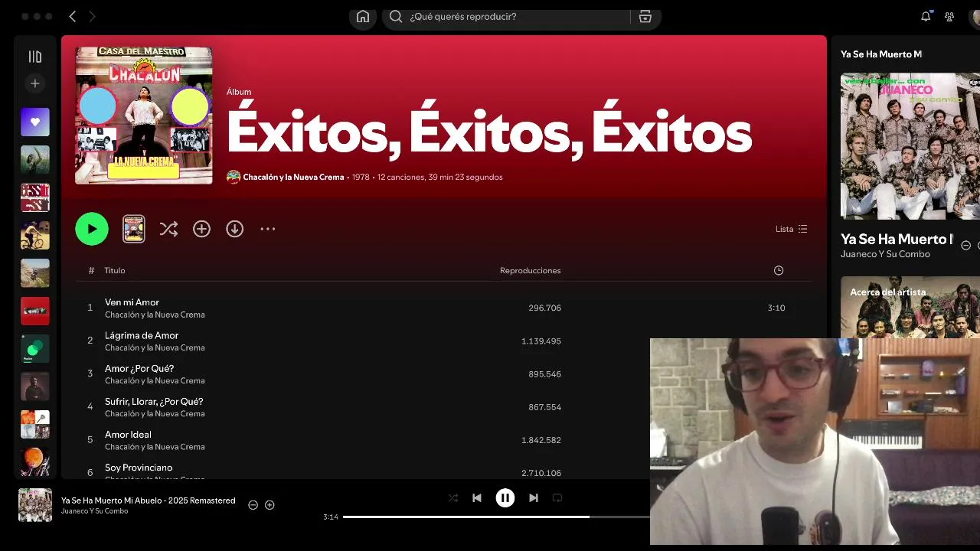Open Friend Activity icon
The height and width of the screenshot is (551, 980).
click(949, 16)
